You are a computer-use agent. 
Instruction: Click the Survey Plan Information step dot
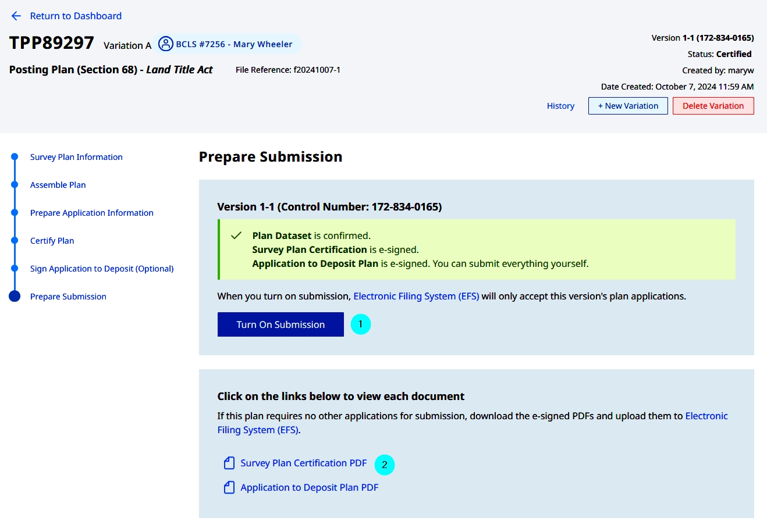pos(15,157)
